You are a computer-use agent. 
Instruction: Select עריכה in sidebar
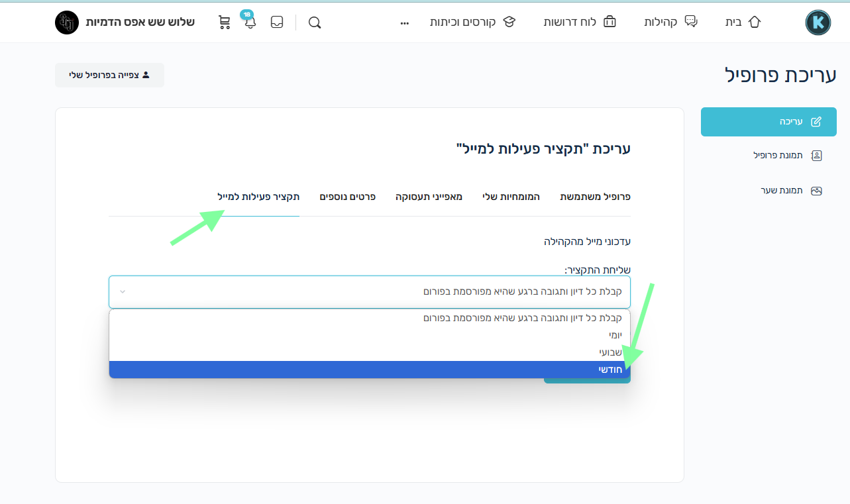click(769, 122)
